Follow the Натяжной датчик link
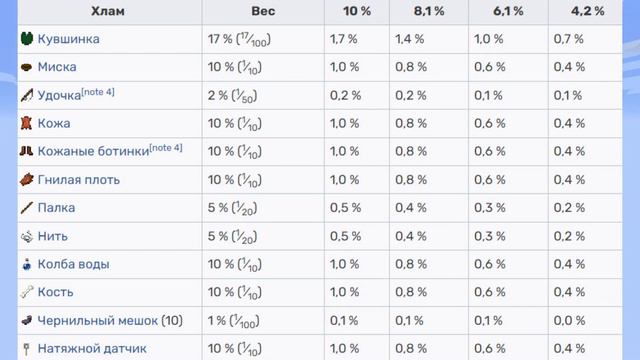640x360 pixels. point(92,349)
